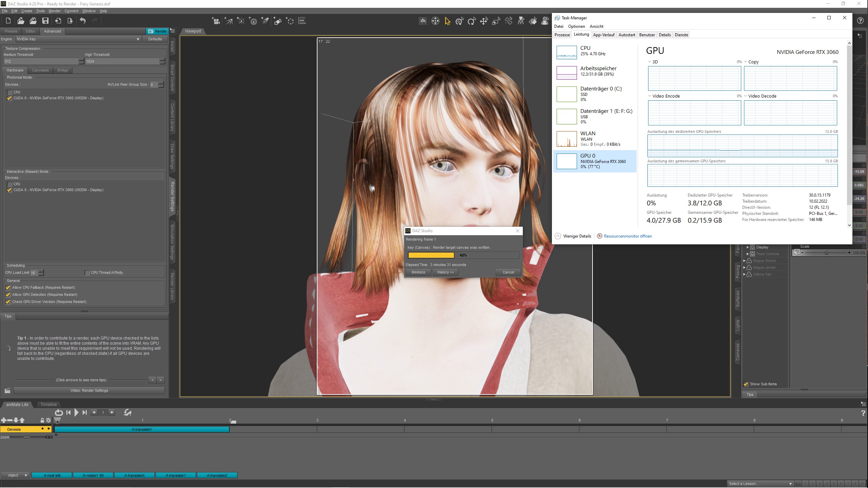Toggle aniMate loop playback icon
Viewport: 868px width, 488px height.
59,412
